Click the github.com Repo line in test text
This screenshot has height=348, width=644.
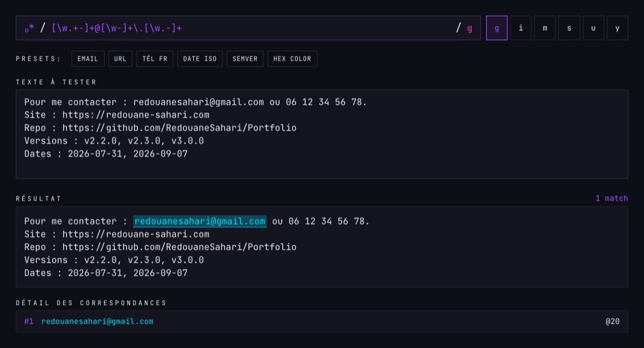[x=160, y=127]
